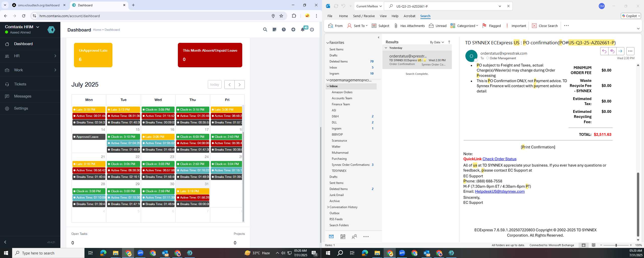Open the Check Order Status link
Viewport: 644px width, 258px height.
(499, 159)
